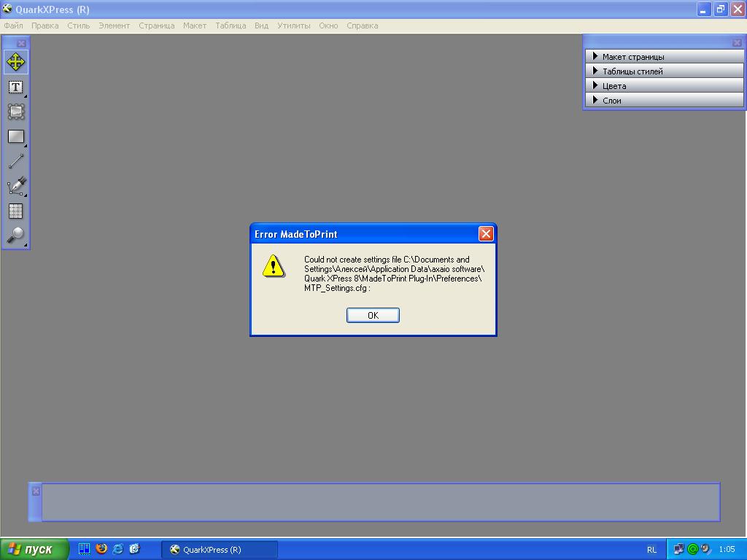Viewport: 747px width, 560px height.
Task: Select the Zoom magnifier tool
Action: [x=16, y=236]
